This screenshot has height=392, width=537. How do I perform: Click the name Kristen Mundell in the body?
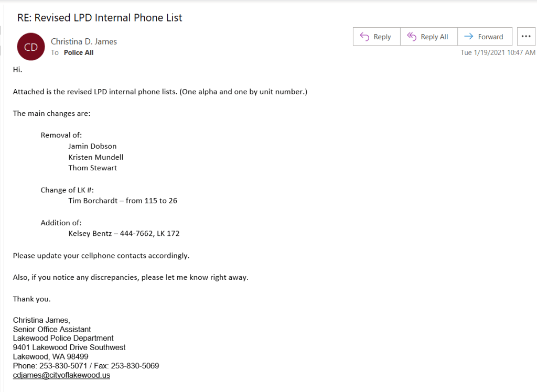96,157
